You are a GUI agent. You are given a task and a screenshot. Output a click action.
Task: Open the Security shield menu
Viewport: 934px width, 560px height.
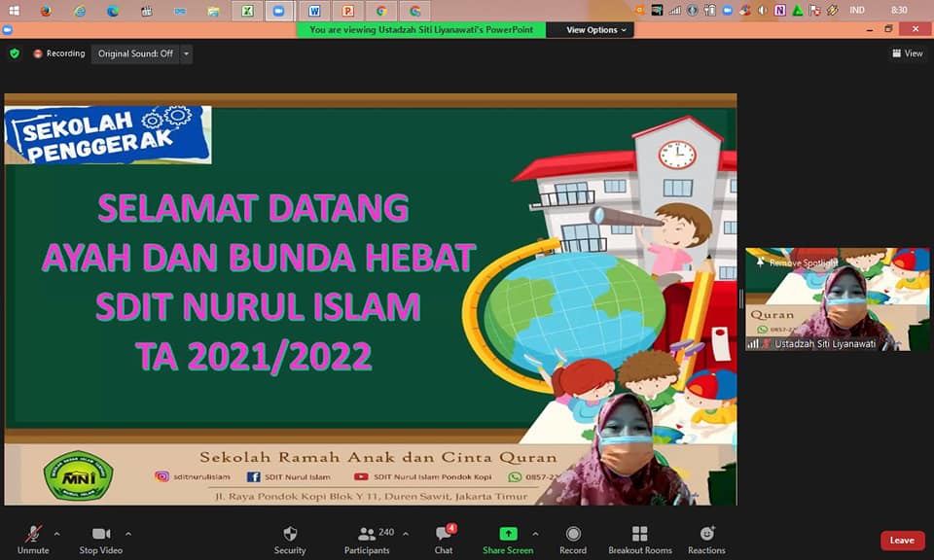tap(289, 539)
